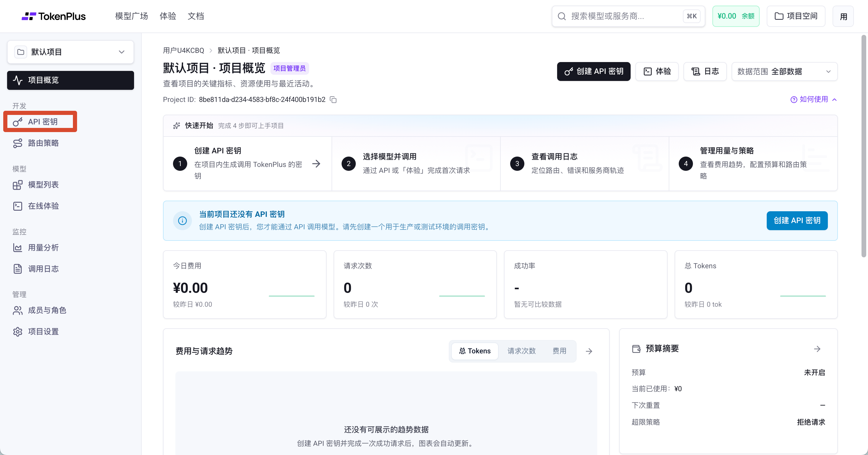
Task: Click the arrow in step 1 创建 API 密钥
Action: [x=316, y=164]
